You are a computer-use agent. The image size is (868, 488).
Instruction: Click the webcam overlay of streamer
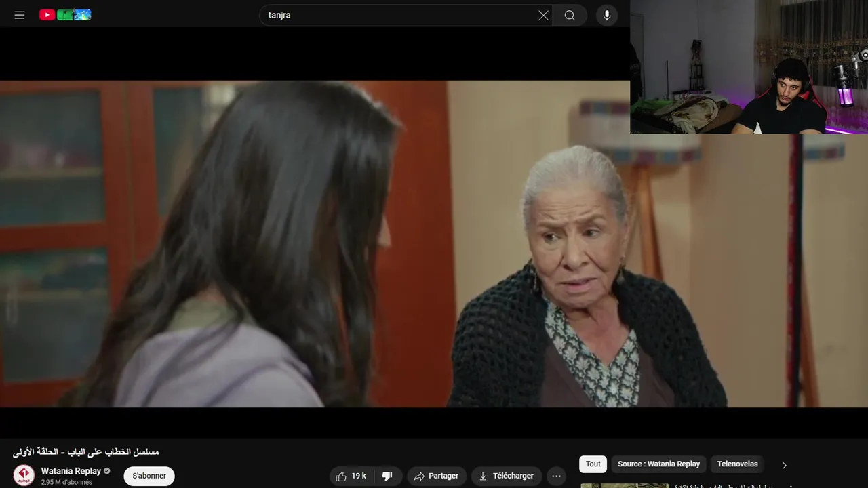[749, 66]
